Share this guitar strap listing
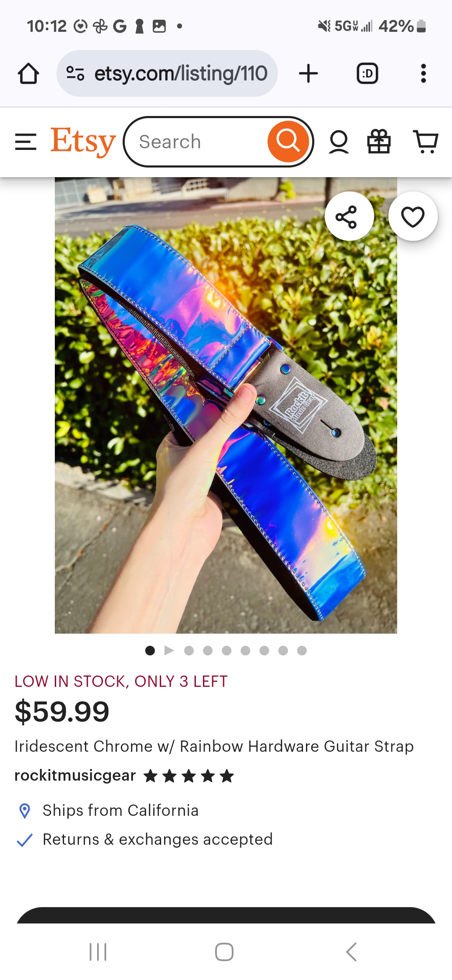 [349, 217]
